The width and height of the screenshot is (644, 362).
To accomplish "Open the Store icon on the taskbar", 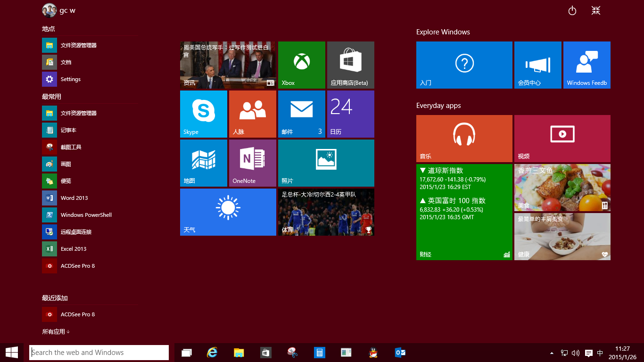I will (266, 353).
